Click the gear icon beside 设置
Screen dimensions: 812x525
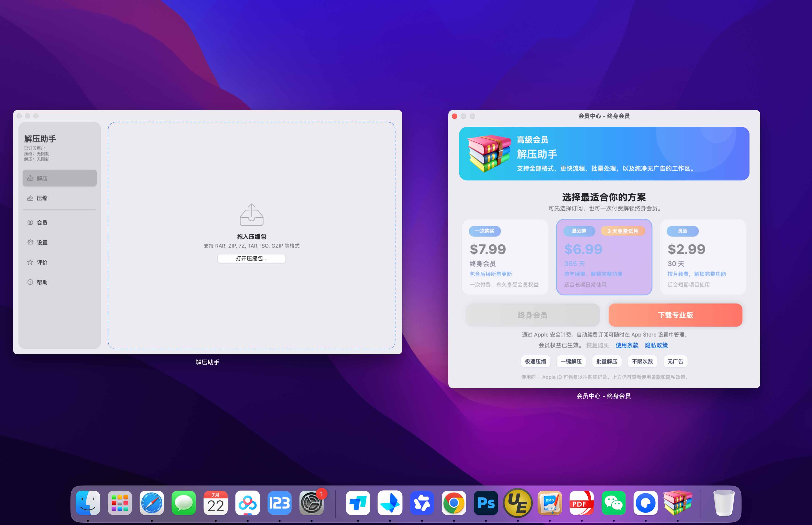tap(30, 242)
